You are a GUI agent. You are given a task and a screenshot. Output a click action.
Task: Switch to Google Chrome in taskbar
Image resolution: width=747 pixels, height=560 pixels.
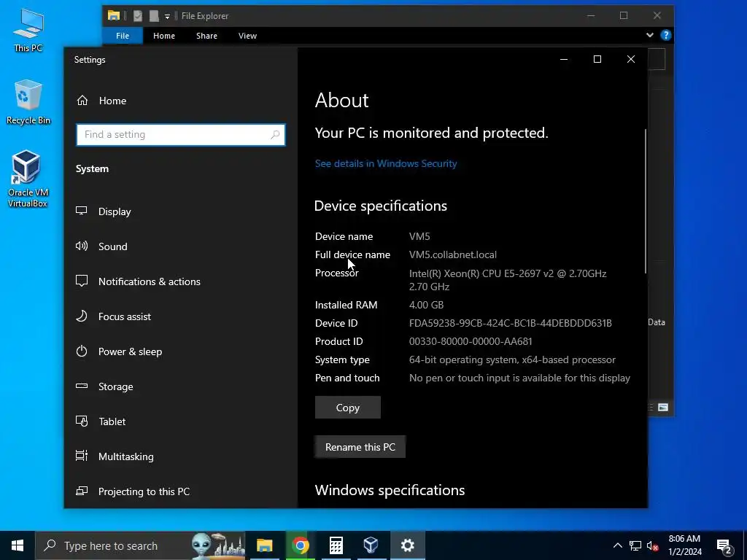tap(300, 545)
